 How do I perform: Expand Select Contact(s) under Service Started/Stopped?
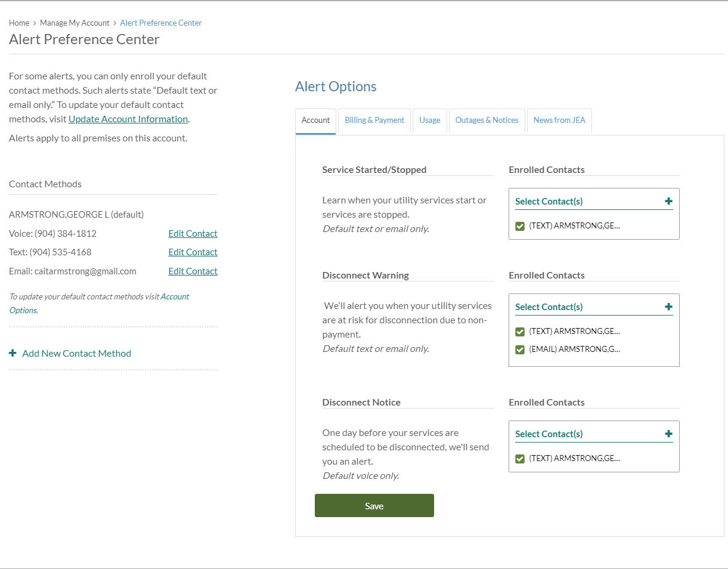pyautogui.click(x=668, y=202)
